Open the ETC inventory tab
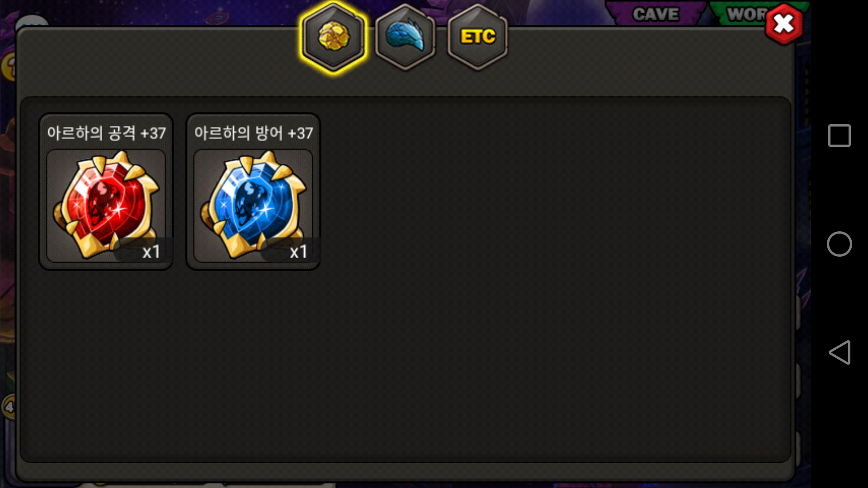This screenshot has width=868, height=488. pyautogui.click(x=477, y=37)
